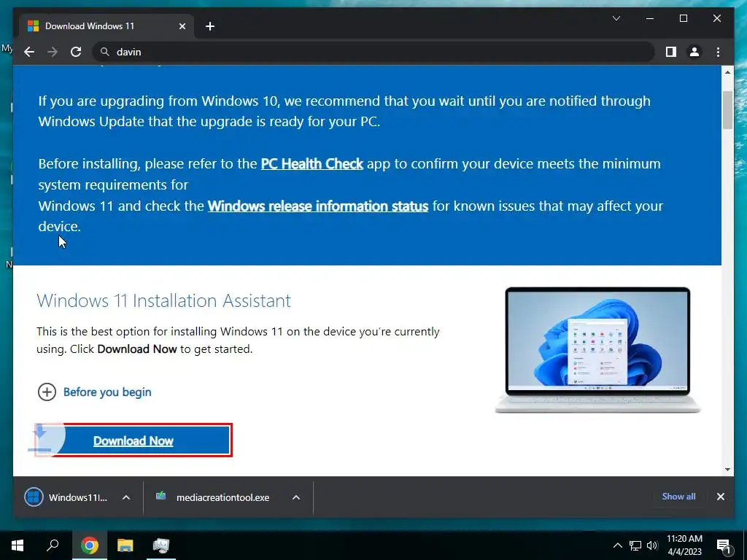Go back with the browser back arrow
This screenshot has height=560, width=747.
pos(29,52)
